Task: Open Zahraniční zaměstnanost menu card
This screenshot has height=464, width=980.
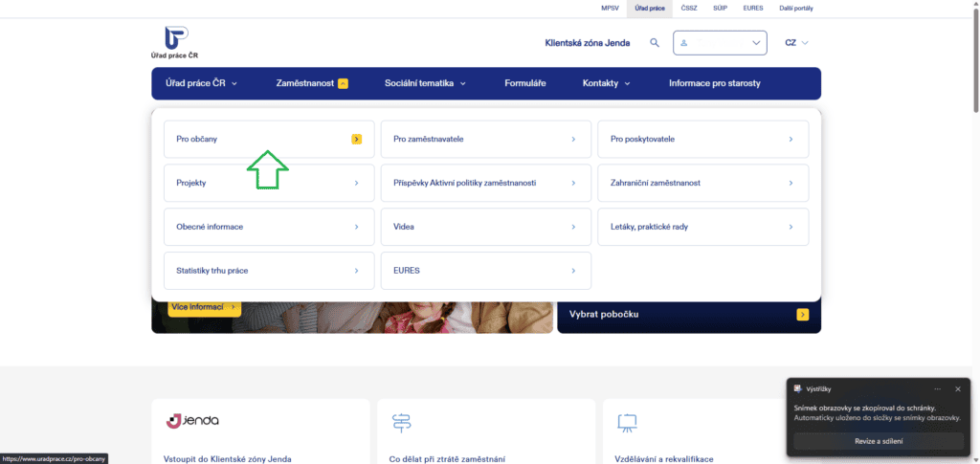Action: (x=703, y=183)
